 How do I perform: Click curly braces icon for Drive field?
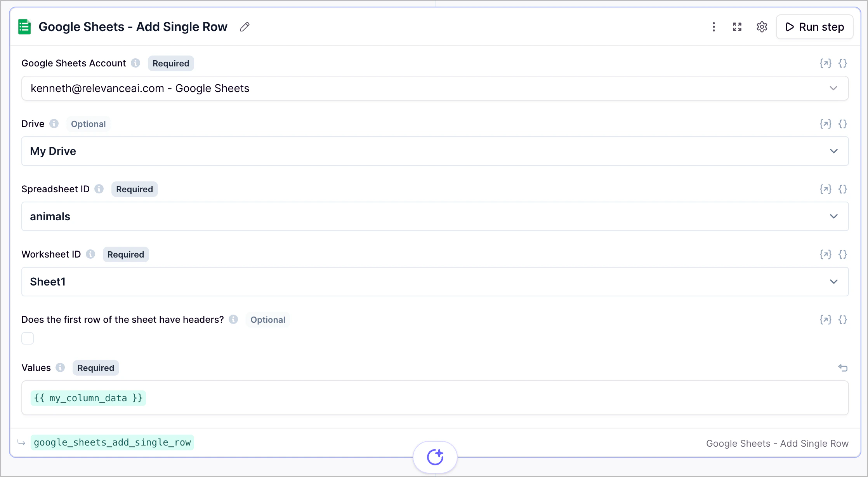coord(842,124)
